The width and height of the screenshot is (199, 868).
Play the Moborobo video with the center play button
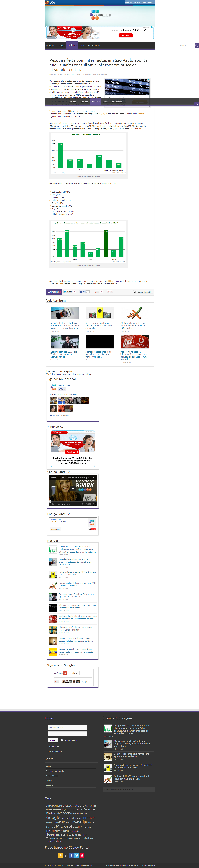(73, 489)
